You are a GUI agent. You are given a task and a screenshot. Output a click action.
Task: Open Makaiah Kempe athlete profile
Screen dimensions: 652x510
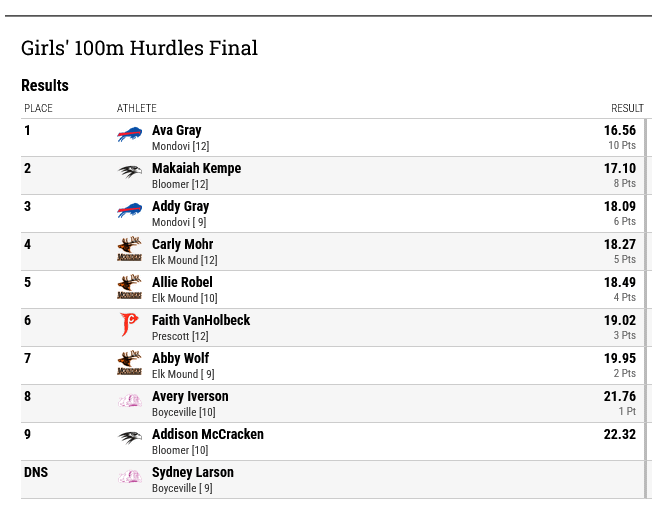pyautogui.click(x=197, y=168)
